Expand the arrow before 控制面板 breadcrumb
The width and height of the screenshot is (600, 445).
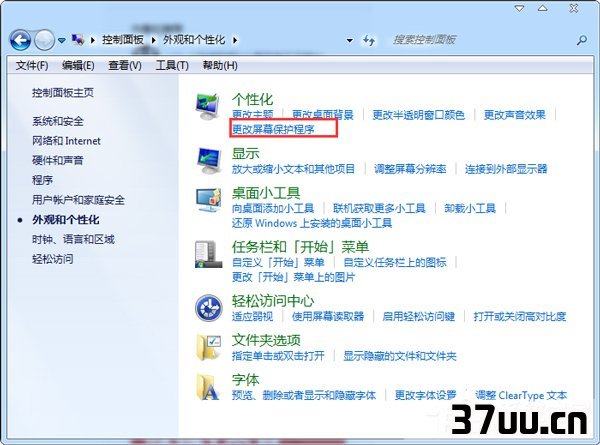coord(93,40)
